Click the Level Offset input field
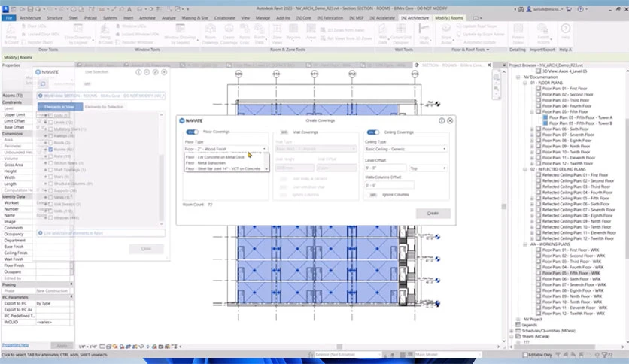Viewport: 629px width, 364px height. pyautogui.click(x=385, y=168)
